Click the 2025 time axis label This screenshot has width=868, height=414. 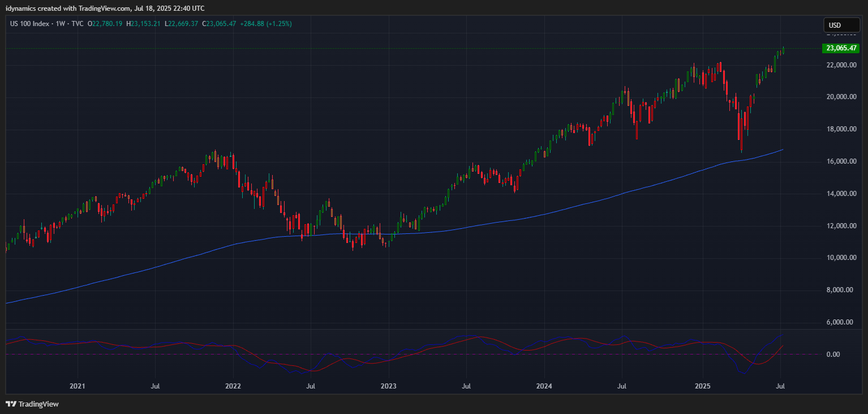click(x=702, y=387)
